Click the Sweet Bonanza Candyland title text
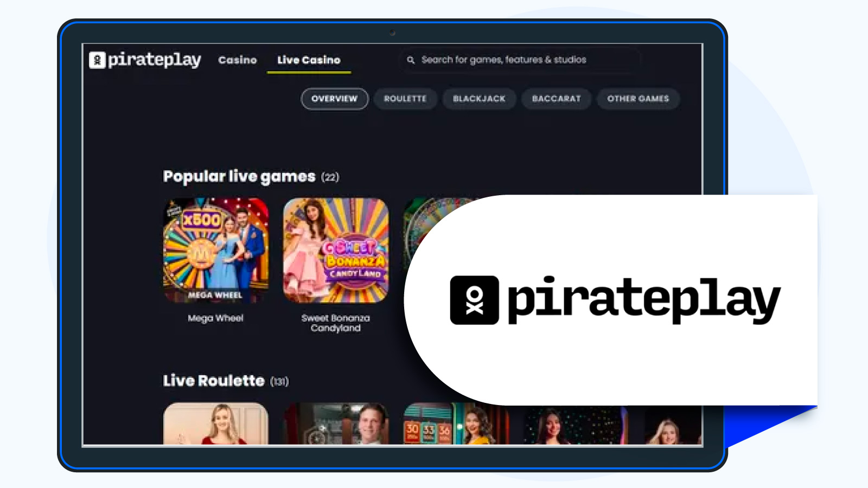Image resolution: width=868 pixels, height=488 pixels. tap(336, 323)
